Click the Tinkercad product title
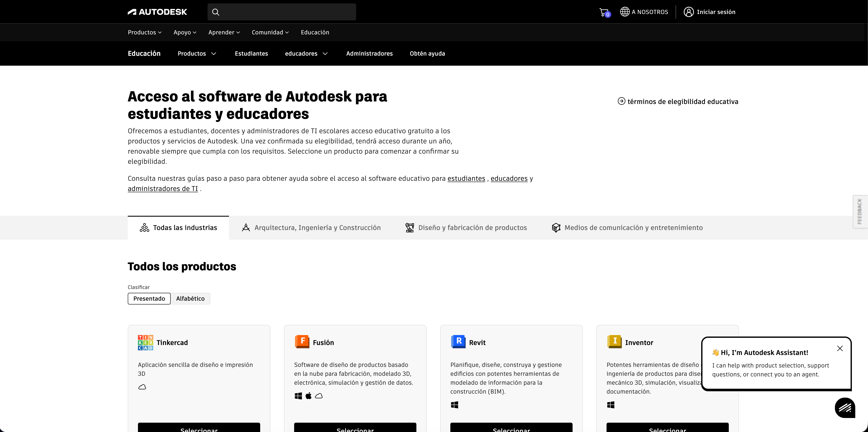The height and width of the screenshot is (432, 868). pos(172,343)
